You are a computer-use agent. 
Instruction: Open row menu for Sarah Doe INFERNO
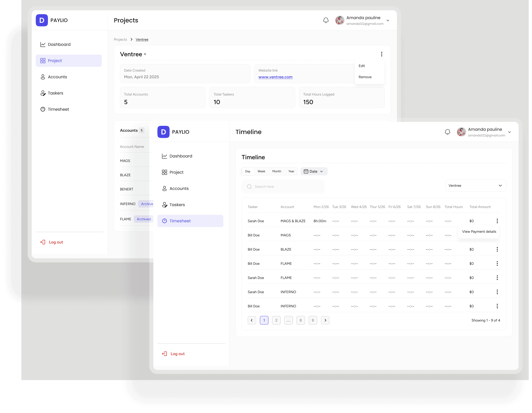pos(497,292)
